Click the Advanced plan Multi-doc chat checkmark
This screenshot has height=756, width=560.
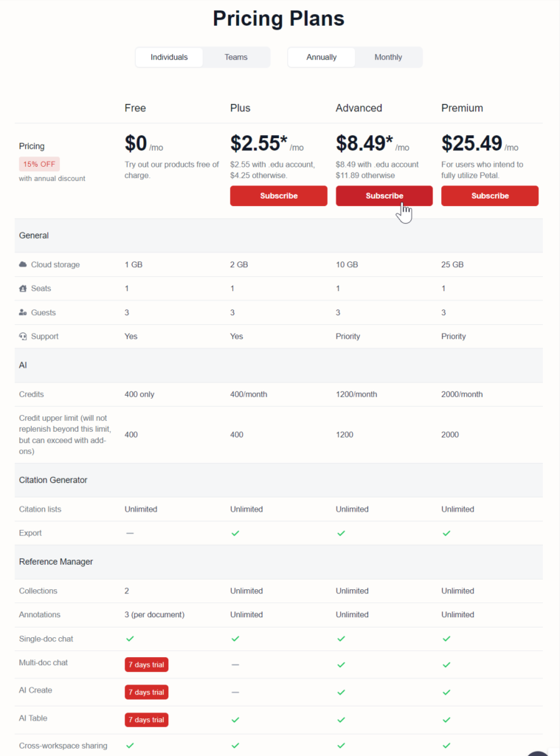click(341, 665)
